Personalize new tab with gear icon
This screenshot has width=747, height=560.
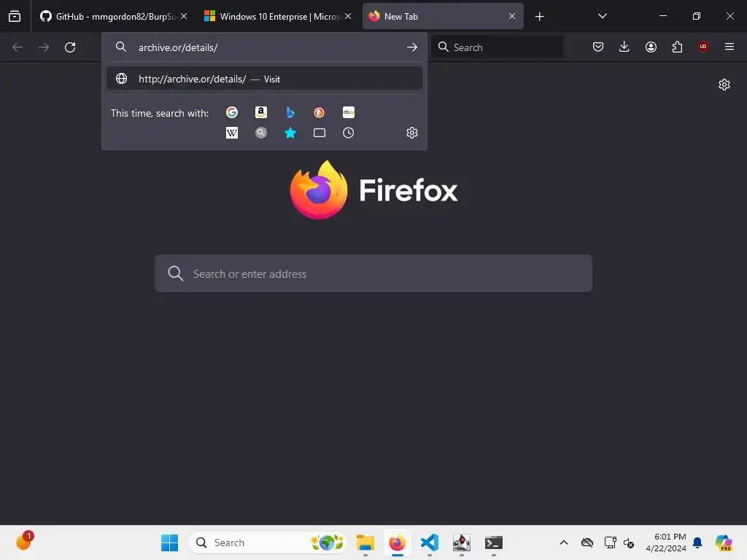pos(724,85)
